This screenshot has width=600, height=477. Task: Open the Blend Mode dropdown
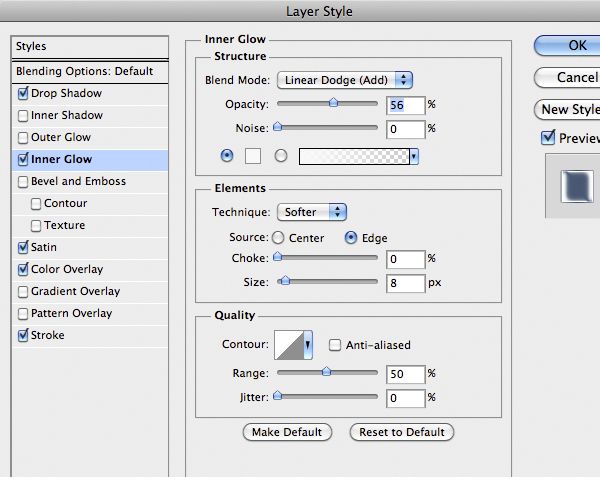(345, 80)
